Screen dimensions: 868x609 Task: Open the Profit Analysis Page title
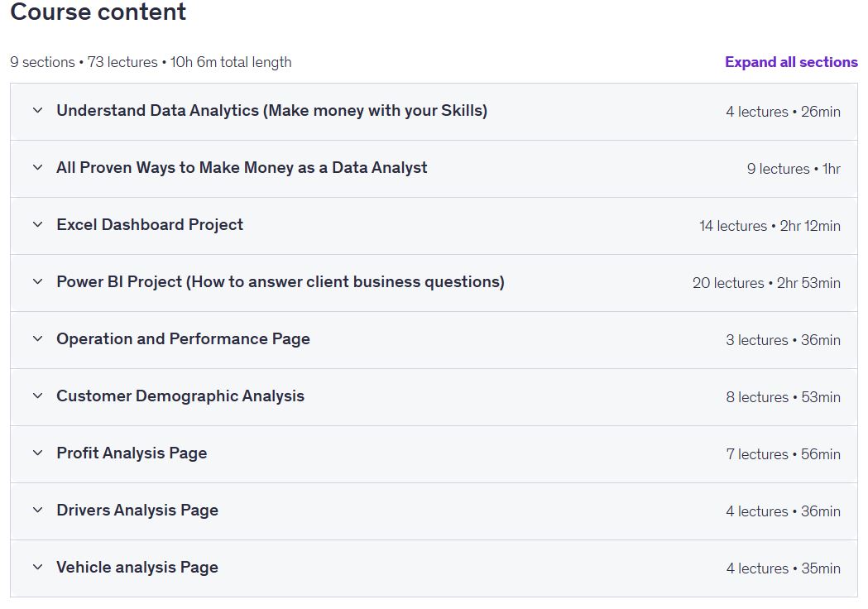coord(132,453)
